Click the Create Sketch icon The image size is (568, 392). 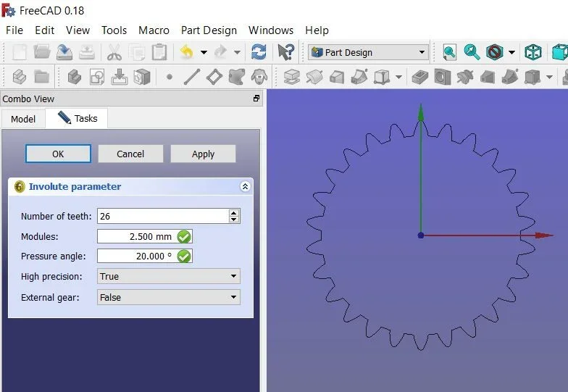coord(97,77)
